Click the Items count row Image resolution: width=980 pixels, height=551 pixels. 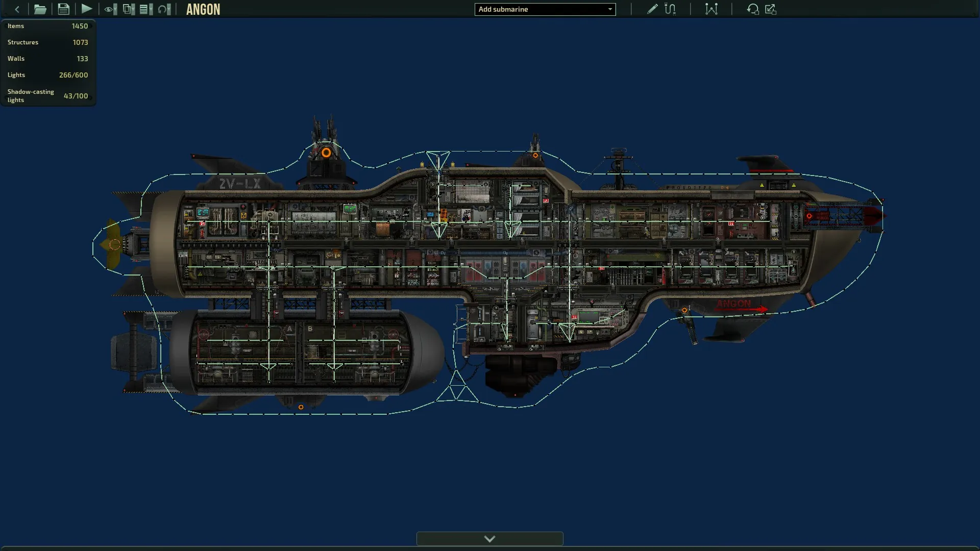tap(47, 26)
